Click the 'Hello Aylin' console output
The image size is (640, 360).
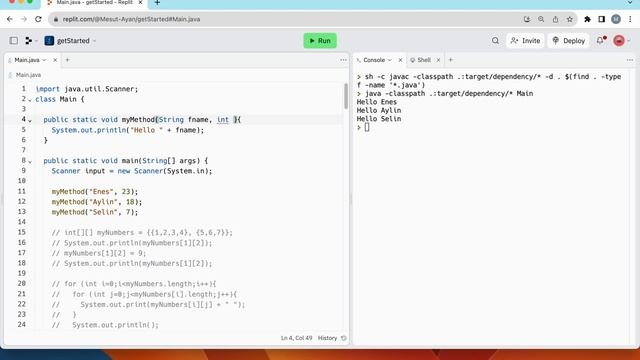pos(379,111)
